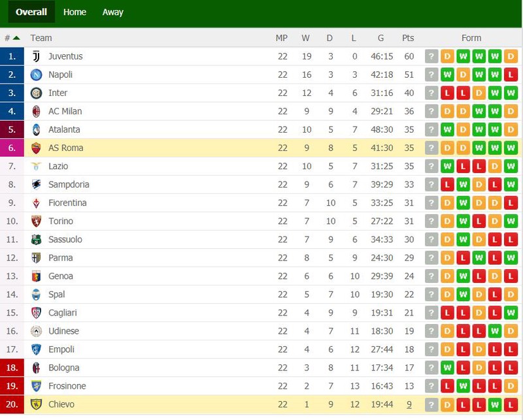
Task: Click the Sassuolo crest icon
Action: click(x=36, y=239)
